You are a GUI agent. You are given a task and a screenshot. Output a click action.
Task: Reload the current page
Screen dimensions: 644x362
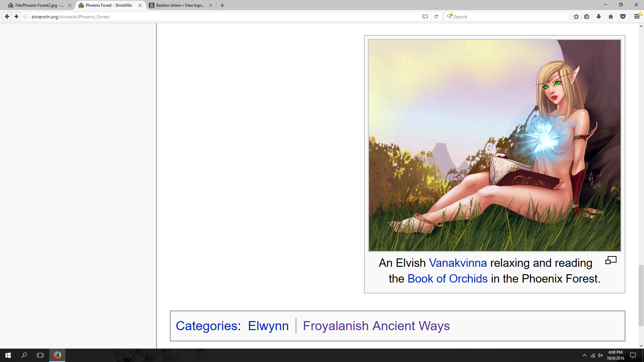click(436, 16)
